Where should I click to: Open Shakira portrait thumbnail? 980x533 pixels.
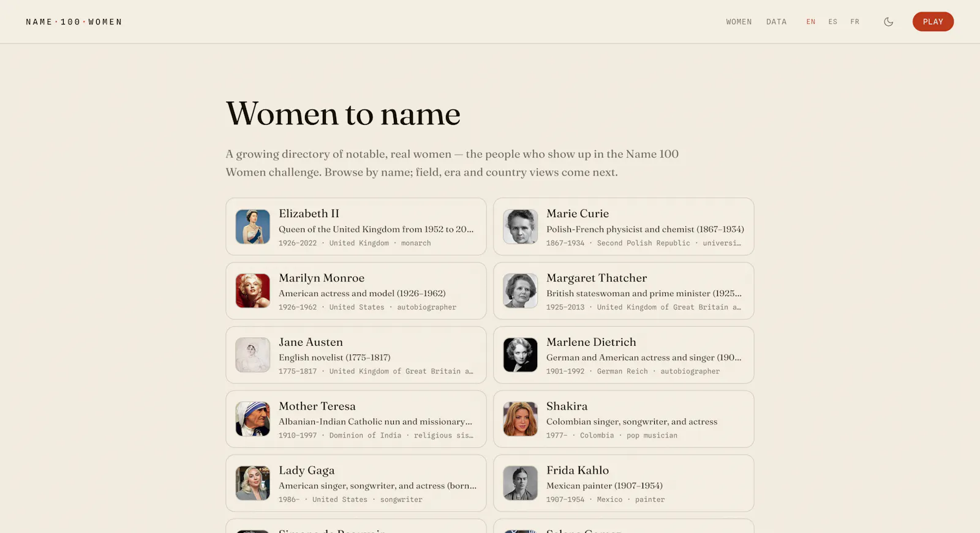520,419
